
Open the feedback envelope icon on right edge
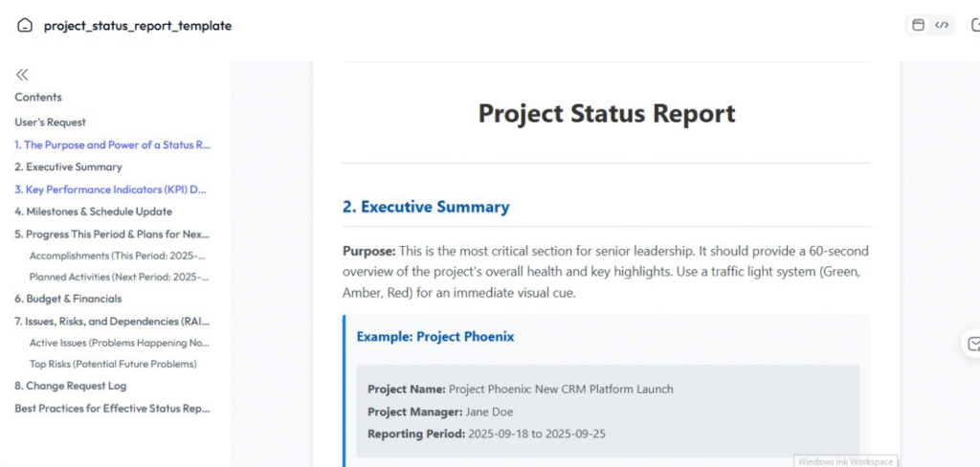tap(973, 344)
